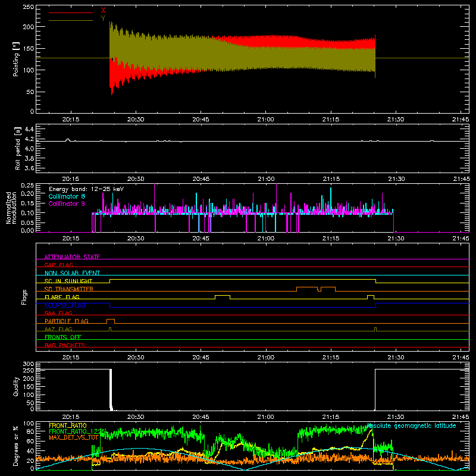This screenshot has height=476, width=476.
Task: Click the Collimator 8 legend entry
Action: point(67,196)
